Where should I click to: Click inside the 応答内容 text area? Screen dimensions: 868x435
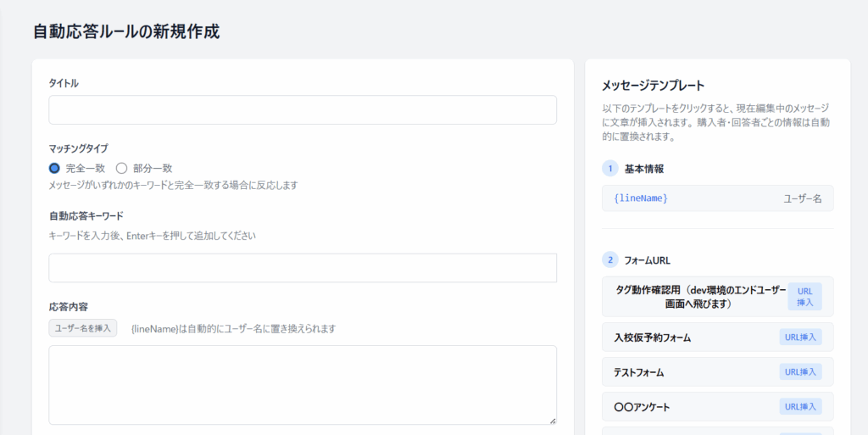pos(303,385)
